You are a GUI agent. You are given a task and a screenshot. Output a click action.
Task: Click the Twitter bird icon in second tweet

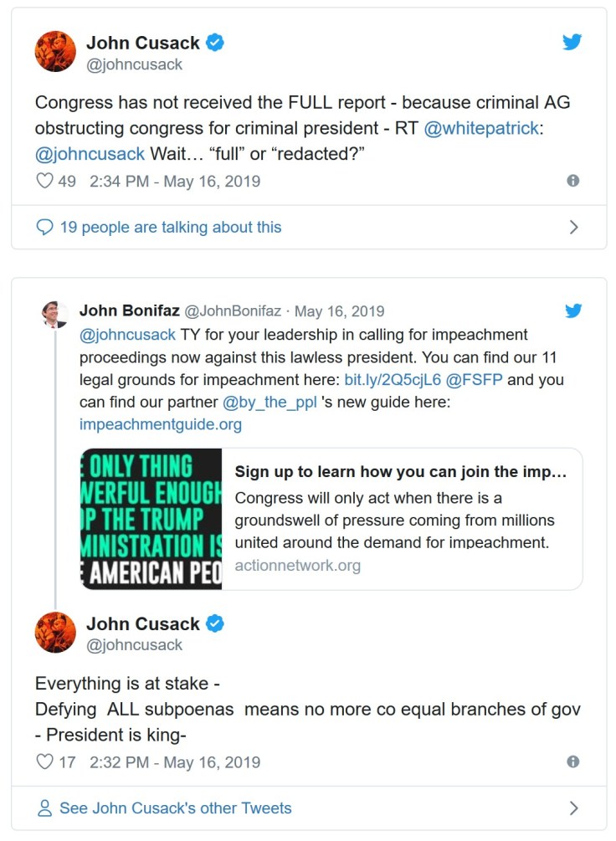(573, 311)
